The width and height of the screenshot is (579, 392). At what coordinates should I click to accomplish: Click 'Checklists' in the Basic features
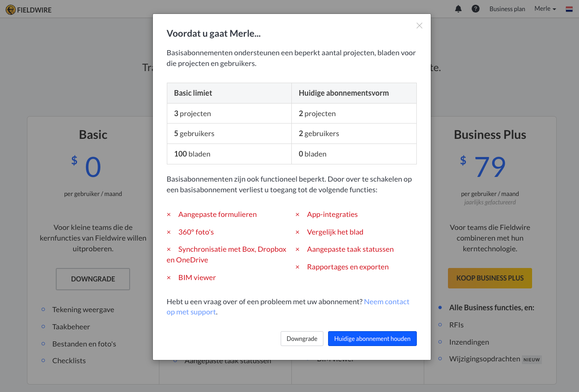(69, 360)
